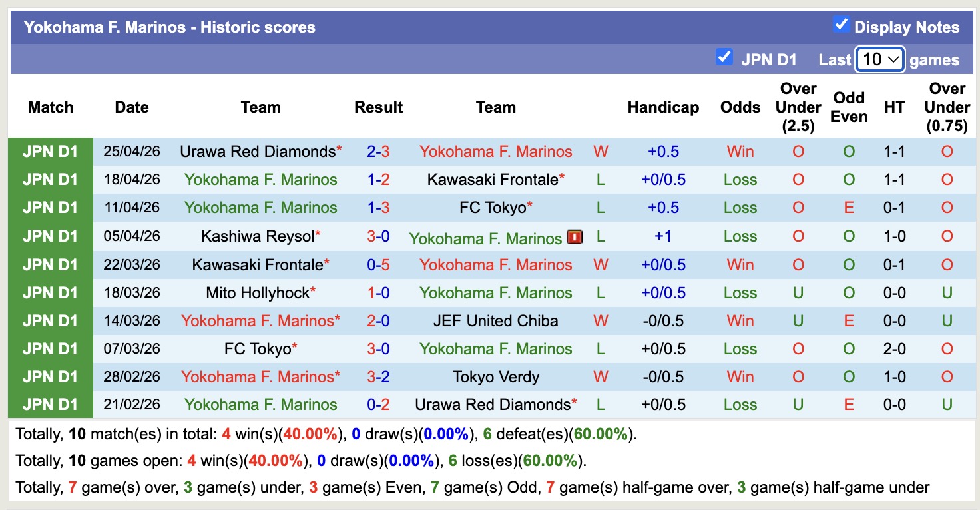Uncheck the Display Notes checkbox
Image resolution: width=980 pixels, height=510 pixels.
click(x=841, y=24)
